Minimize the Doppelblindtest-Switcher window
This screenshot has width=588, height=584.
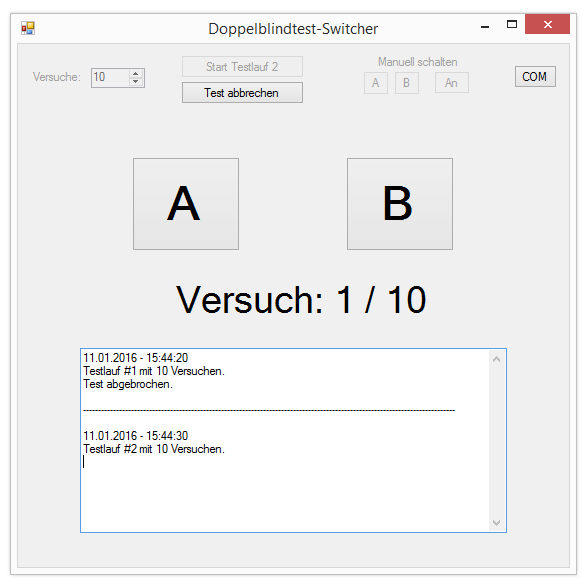485,26
